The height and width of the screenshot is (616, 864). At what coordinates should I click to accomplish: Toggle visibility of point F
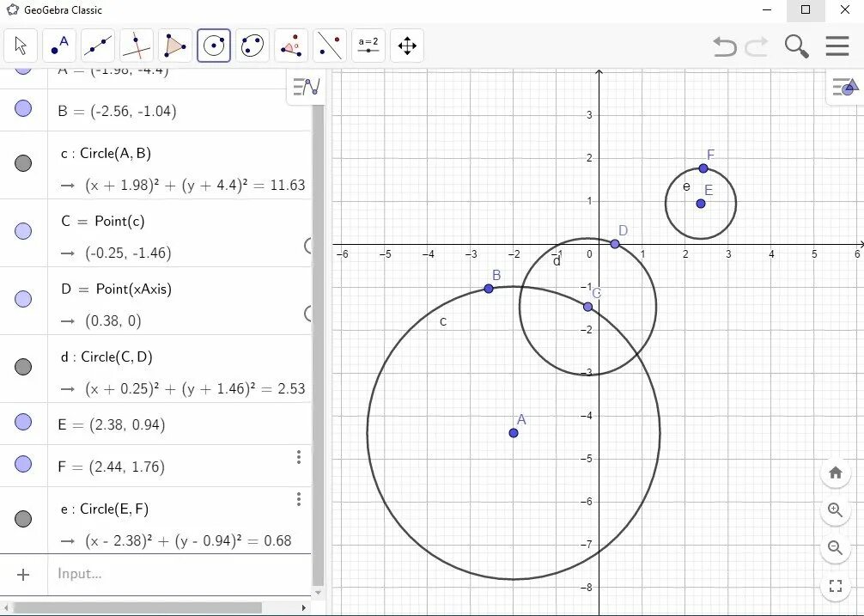(23, 464)
